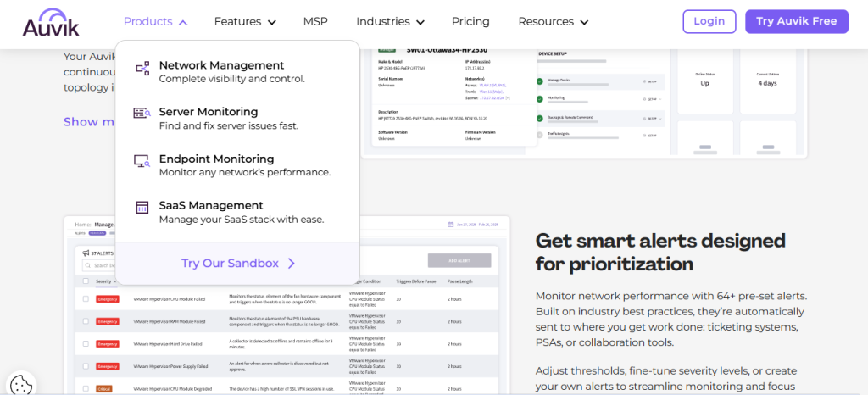Check the box for VMware Hypervisor Hard Drive Failed
The height and width of the screenshot is (395, 868).
[86, 343]
